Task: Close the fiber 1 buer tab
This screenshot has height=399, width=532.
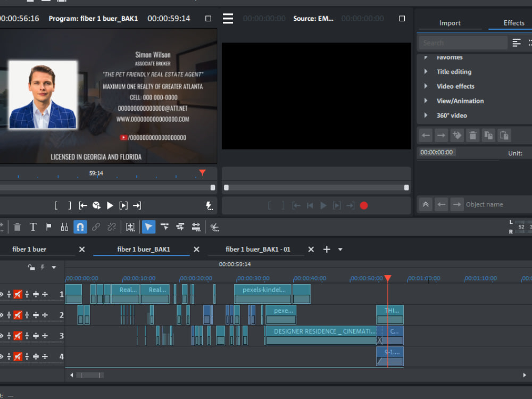Action: (x=82, y=250)
